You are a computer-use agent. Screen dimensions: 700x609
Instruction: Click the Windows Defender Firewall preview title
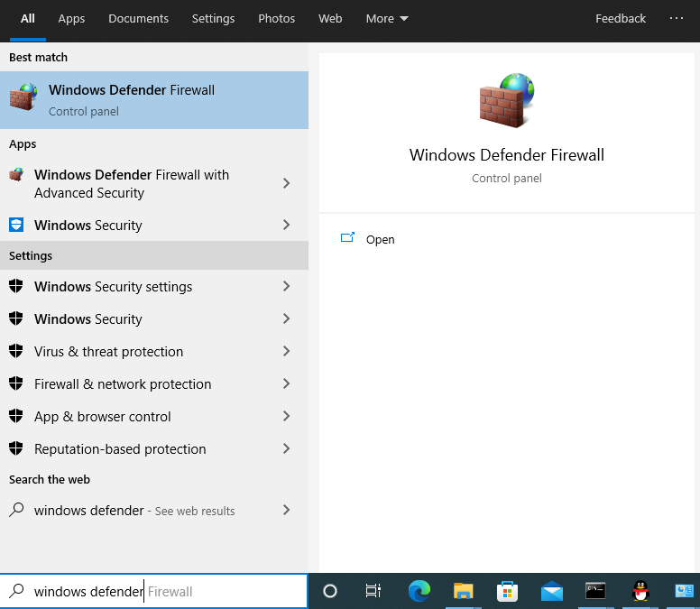point(507,155)
